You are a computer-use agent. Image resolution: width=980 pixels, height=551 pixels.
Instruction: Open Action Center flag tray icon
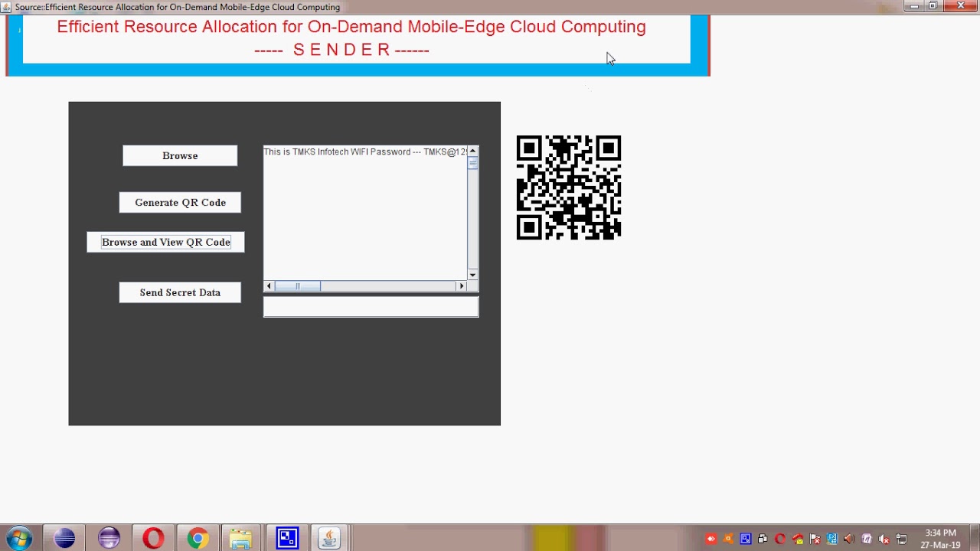pos(815,540)
